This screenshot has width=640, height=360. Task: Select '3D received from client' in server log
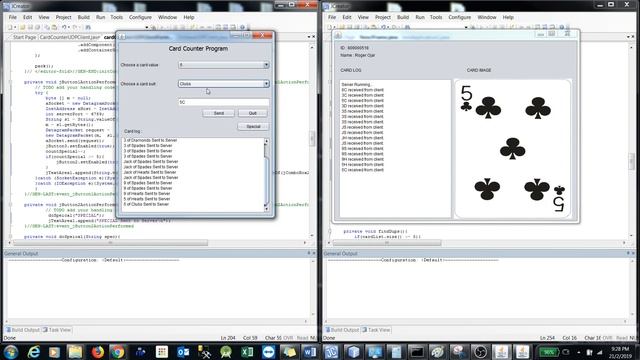pos(362,106)
